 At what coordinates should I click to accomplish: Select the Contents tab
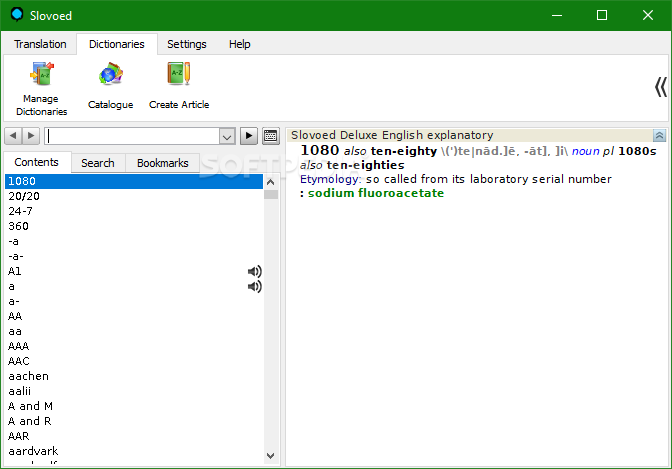[36, 162]
